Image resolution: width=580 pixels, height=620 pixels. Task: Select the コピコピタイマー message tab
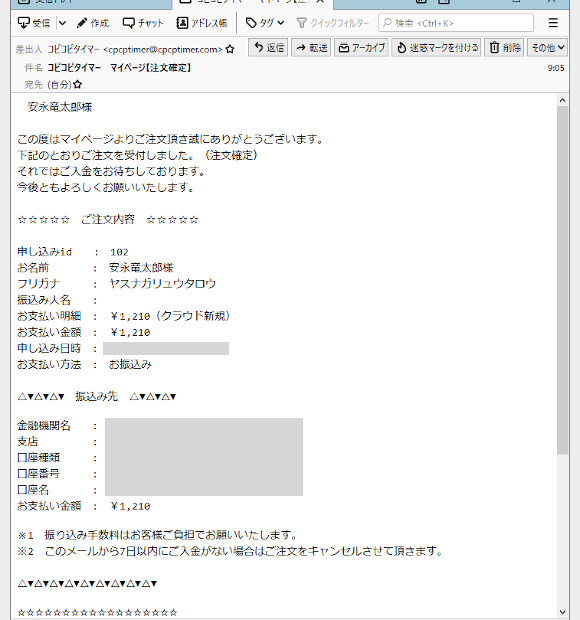point(253,2)
